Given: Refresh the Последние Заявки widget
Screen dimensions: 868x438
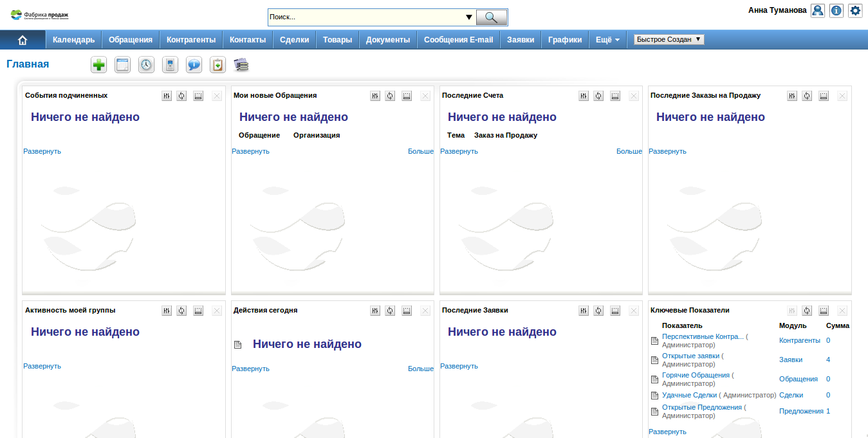Looking at the screenshot, I should (x=598, y=311).
